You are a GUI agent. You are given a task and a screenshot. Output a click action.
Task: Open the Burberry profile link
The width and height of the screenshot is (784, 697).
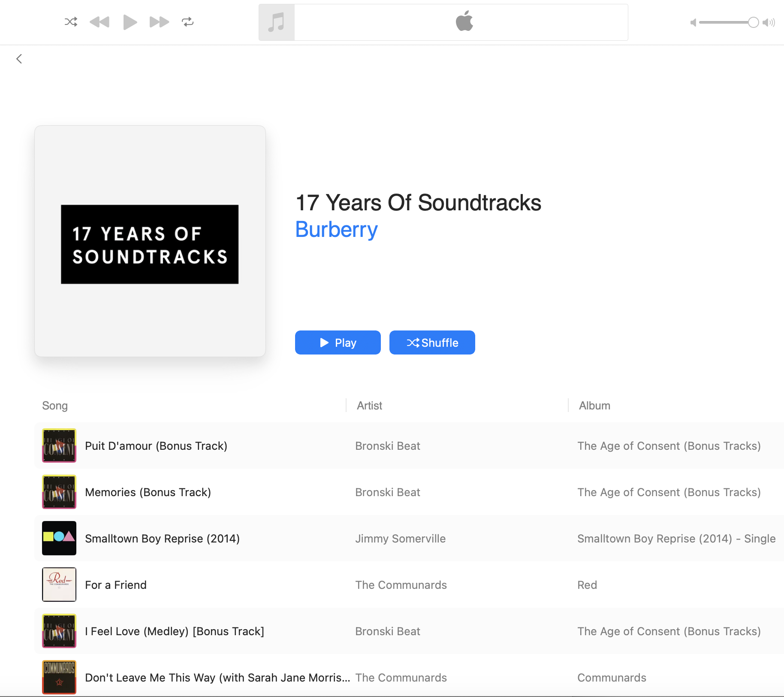pos(336,230)
